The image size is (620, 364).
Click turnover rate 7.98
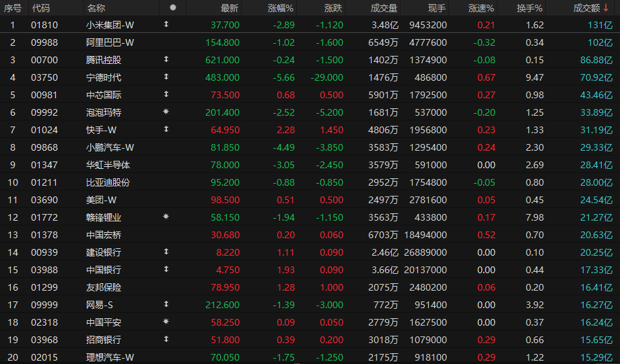click(x=535, y=217)
